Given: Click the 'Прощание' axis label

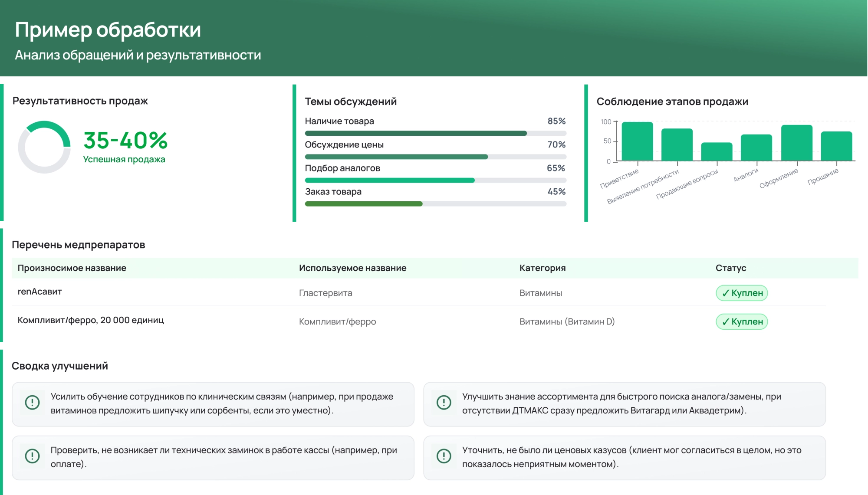Looking at the screenshot, I should 823,177.
